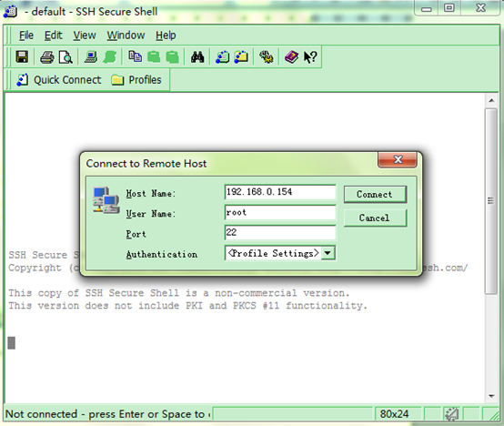Screen dimensions: 504x426
Task: Click the Host Name input field
Action: tap(280, 192)
